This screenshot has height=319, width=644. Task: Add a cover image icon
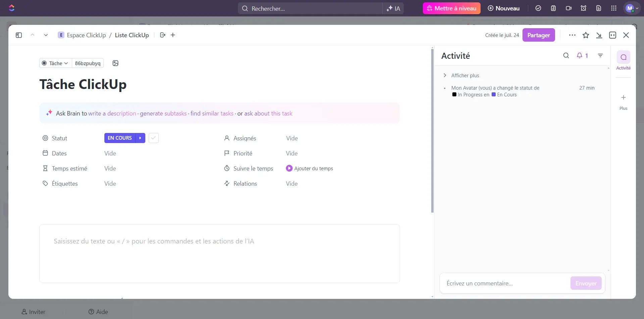coord(115,63)
